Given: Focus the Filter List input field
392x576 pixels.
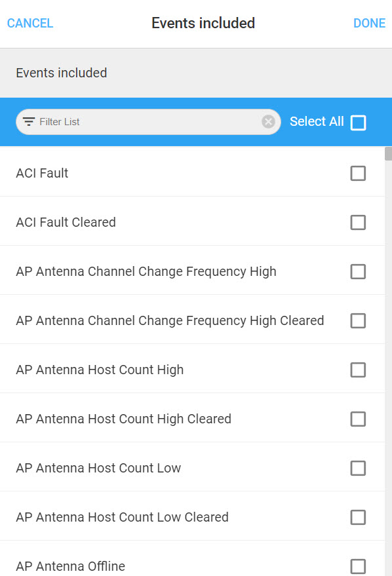Looking at the screenshot, I should [x=148, y=122].
